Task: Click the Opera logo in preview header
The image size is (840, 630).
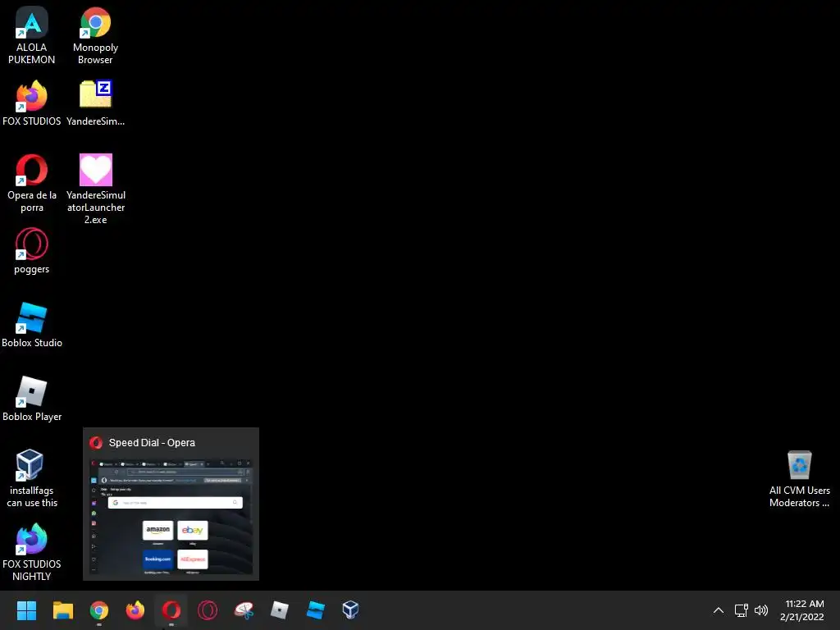Action: (x=96, y=442)
